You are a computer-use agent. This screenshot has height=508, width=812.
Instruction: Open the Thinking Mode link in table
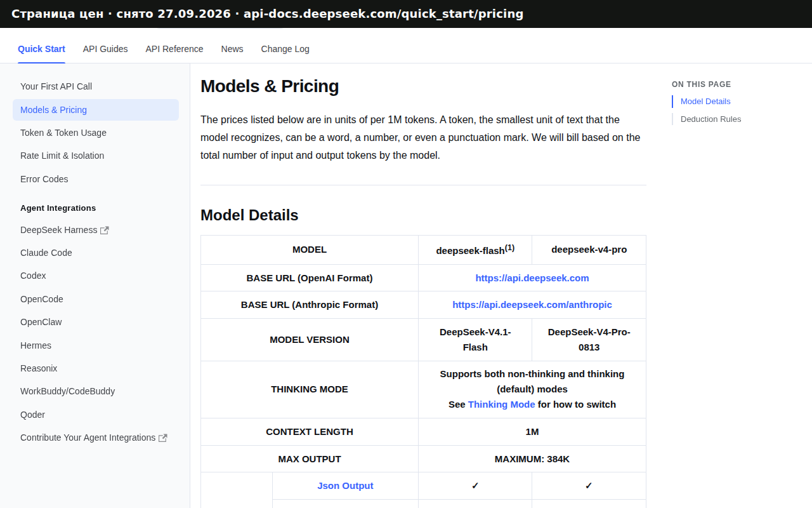(x=501, y=404)
